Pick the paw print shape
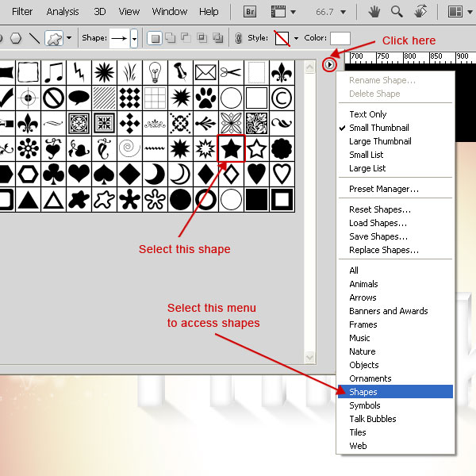 (205, 98)
